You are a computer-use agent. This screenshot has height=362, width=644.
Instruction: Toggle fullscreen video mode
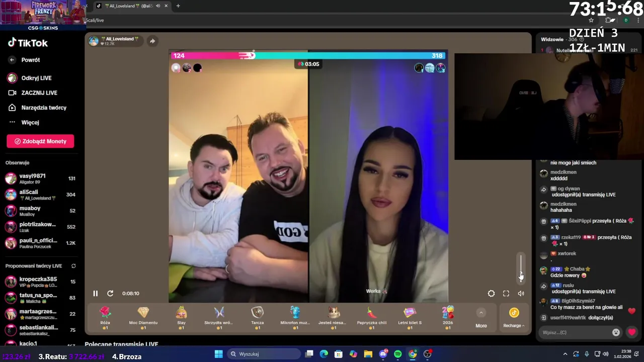pyautogui.click(x=506, y=294)
